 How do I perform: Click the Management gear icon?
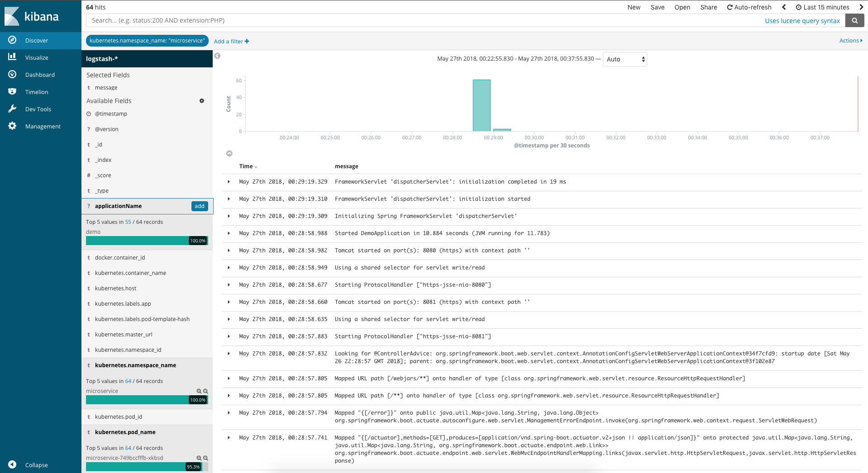(x=12, y=126)
